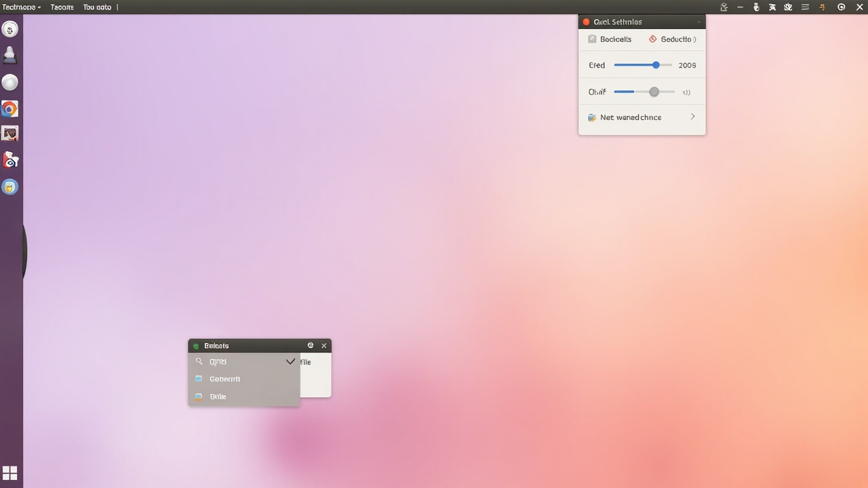
Task: Toggle the Seductto option
Action: click(672, 39)
